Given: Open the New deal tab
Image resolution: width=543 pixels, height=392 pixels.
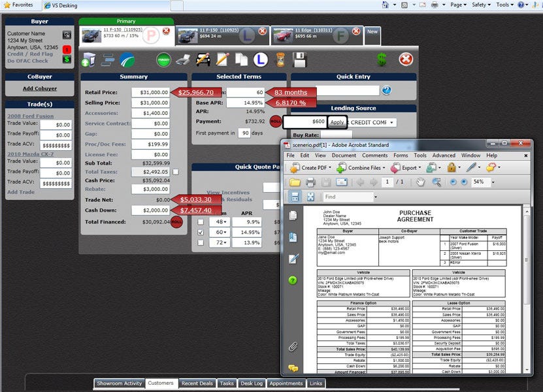Looking at the screenshot, I should coord(372,35).
